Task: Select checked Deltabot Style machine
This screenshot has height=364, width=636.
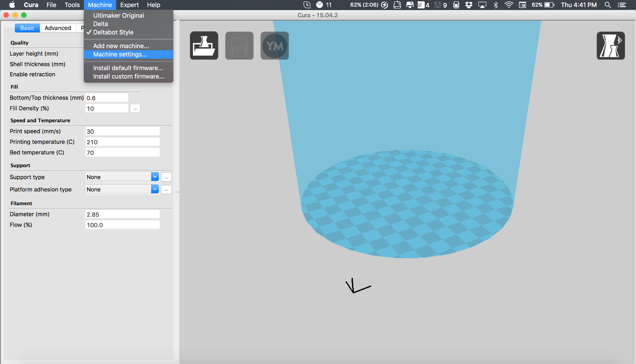Action: tap(129, 32)
